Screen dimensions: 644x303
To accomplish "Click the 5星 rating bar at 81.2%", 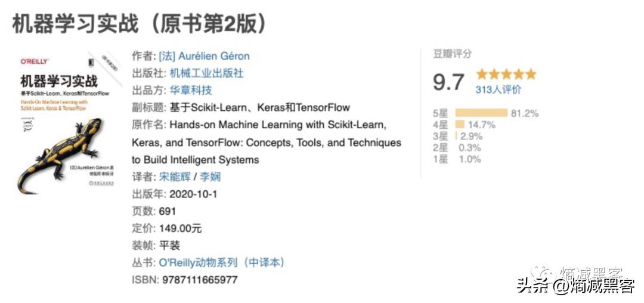I will [481, 113].
